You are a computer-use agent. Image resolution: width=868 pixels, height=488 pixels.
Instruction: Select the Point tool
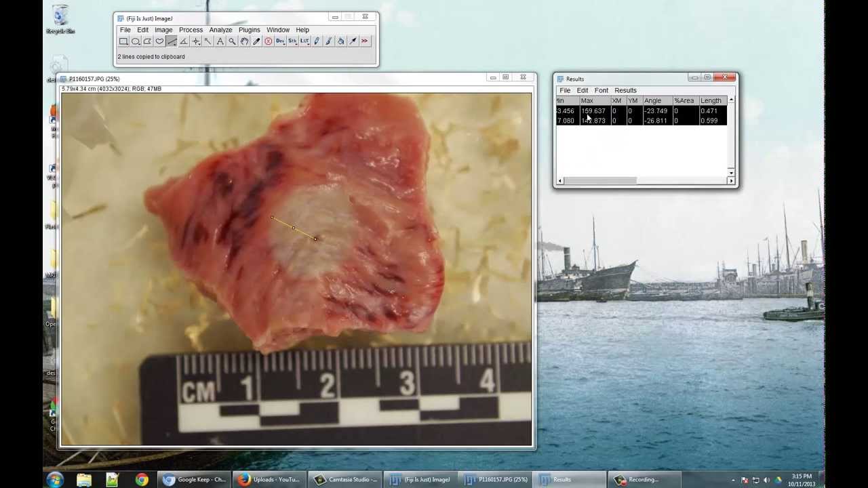click(196, 41)
